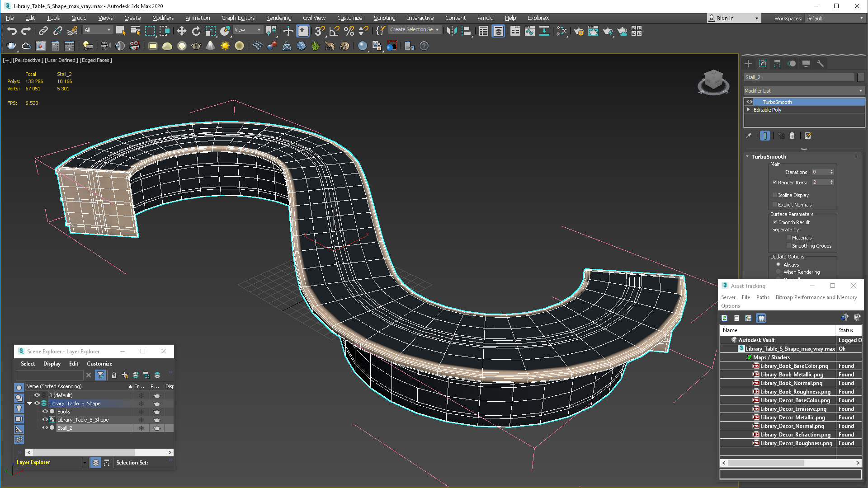Toggle the Angle Snap icon
Image resolution: width=868 pixels, height=488 pixels.
pyautogui.click(x=334, y=31)
